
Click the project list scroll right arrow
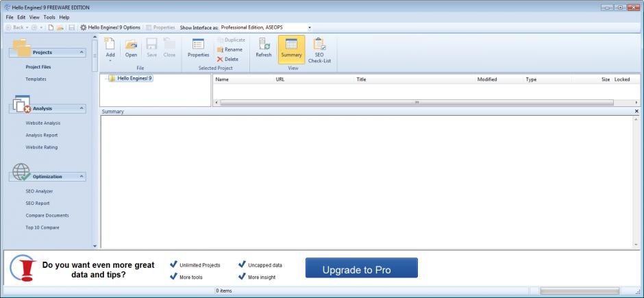636,103
